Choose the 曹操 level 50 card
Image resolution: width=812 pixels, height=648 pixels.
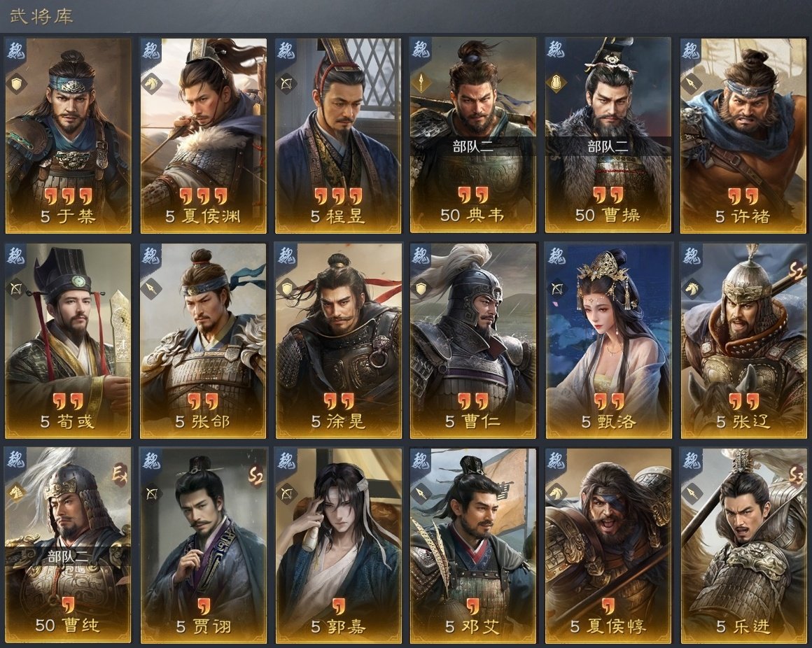tap(608, 136)
